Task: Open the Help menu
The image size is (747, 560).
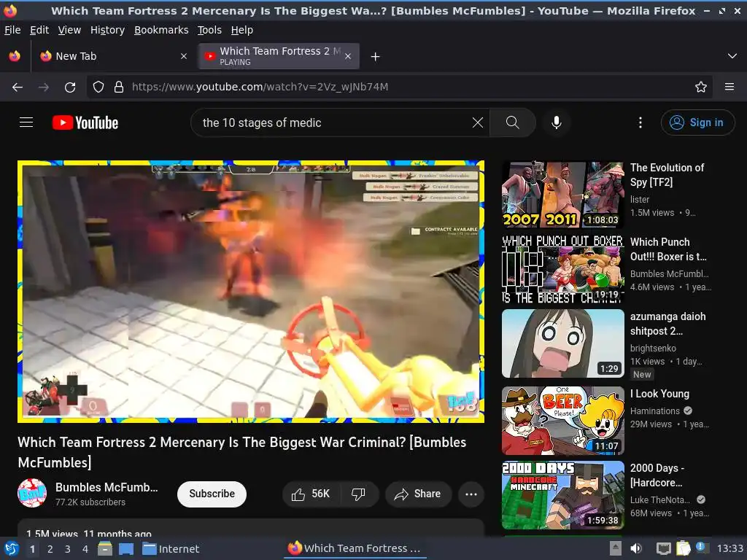Action: (x=242, y=30)
